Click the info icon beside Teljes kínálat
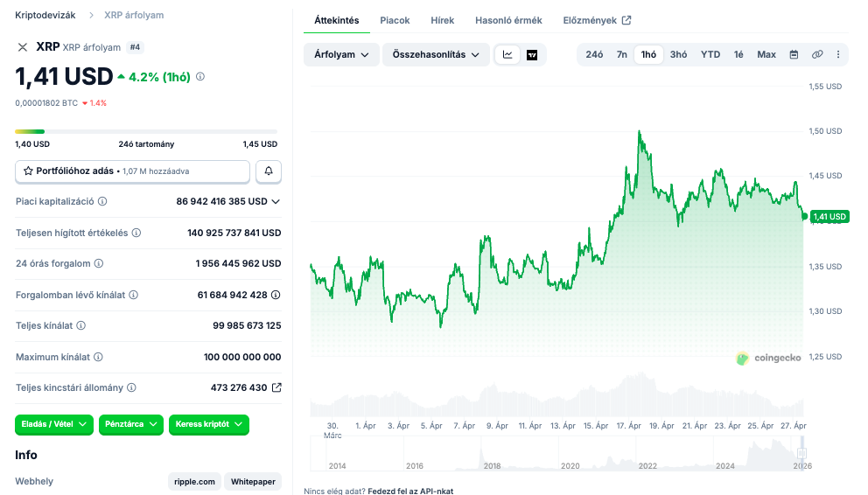868x495 pixels. tap(80, 325)
